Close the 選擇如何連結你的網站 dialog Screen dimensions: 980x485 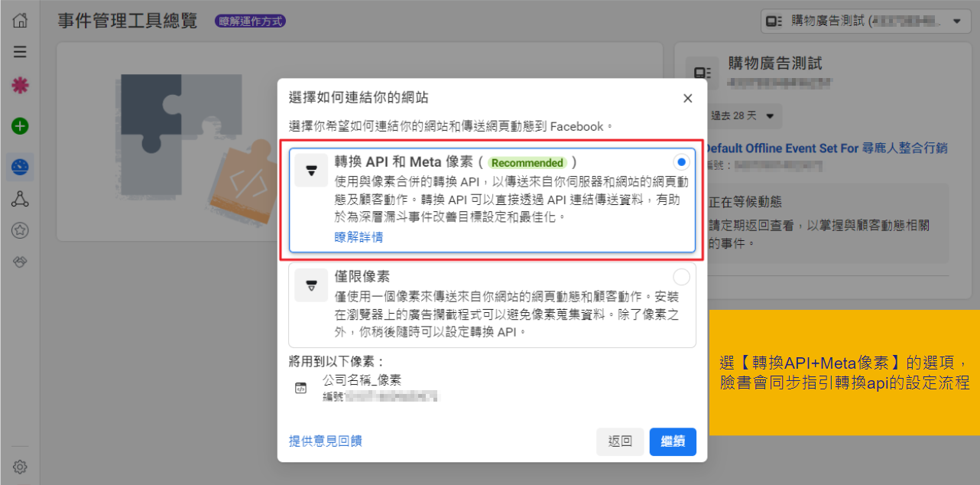[687, 99]
